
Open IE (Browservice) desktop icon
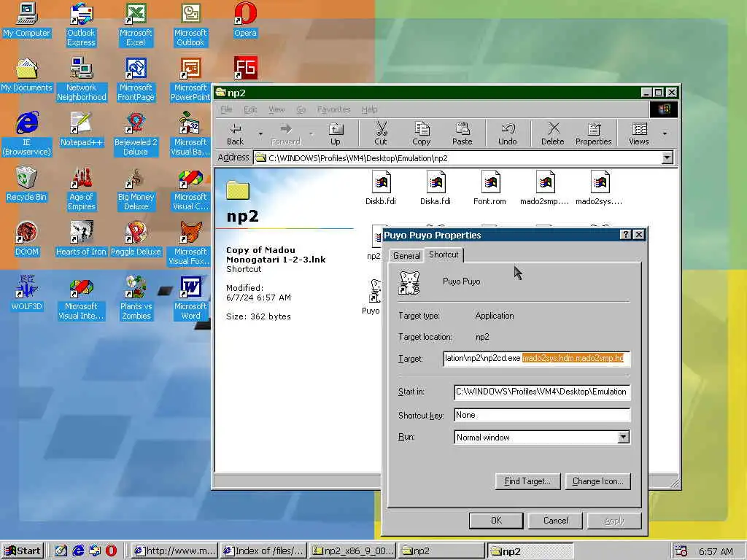click(x=27, y=134)
